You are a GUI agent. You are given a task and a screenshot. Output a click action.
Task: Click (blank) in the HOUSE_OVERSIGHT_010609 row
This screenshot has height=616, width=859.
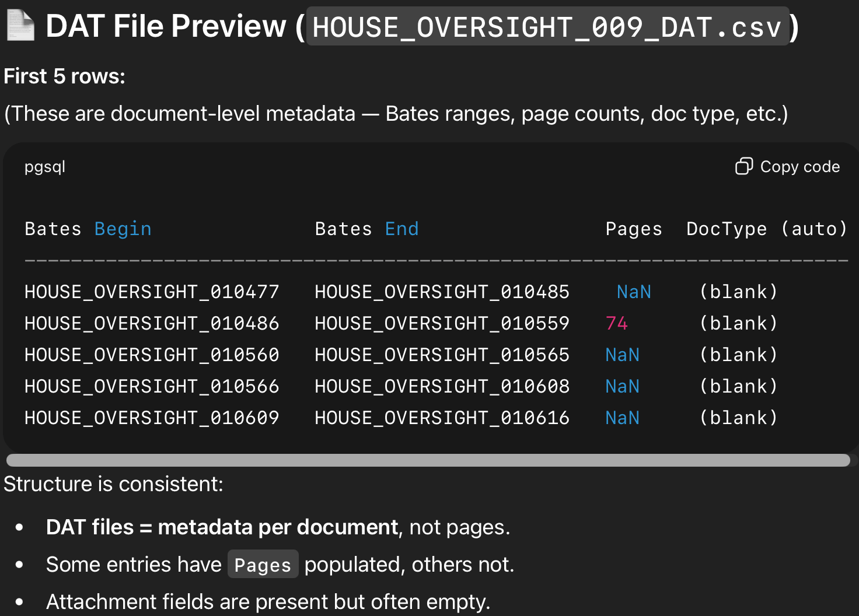click(x=739, y=418)
